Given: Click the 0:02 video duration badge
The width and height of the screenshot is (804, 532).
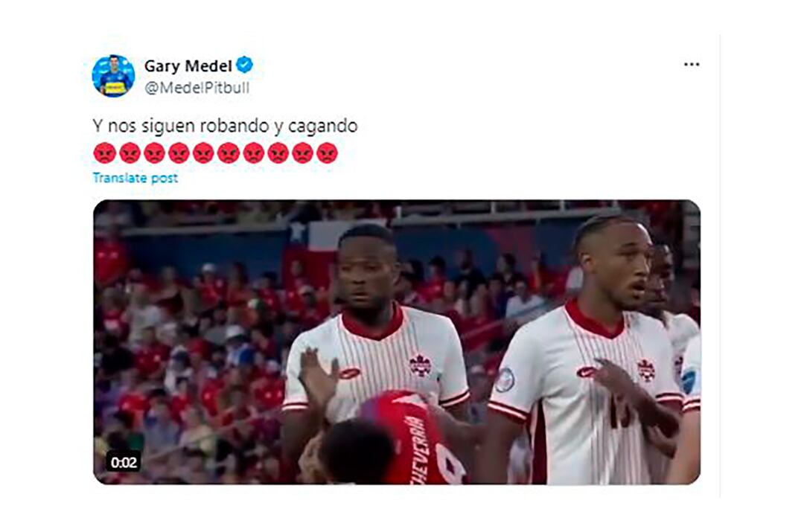Looking at the screenshot, I should (x=124, y=463).
